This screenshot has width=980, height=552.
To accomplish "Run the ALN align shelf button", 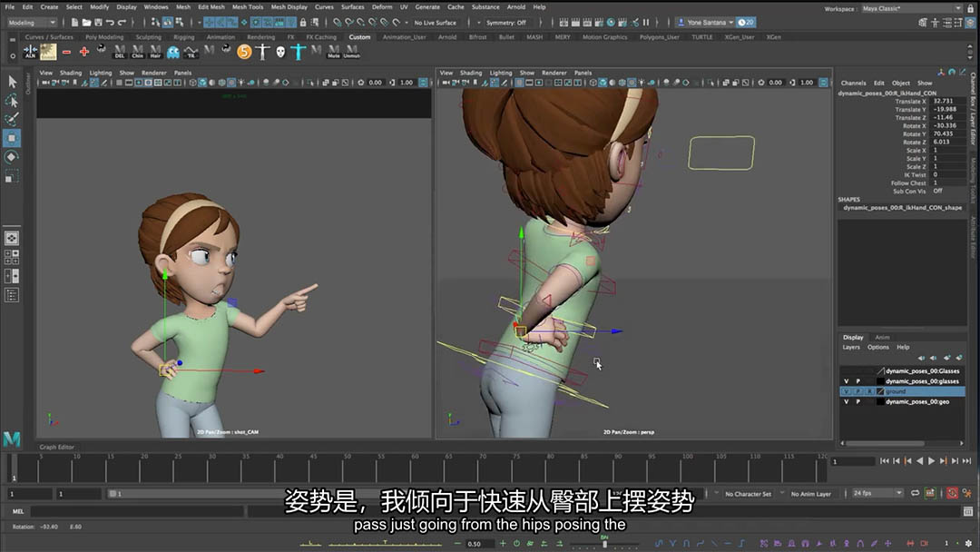I will 30,52.
